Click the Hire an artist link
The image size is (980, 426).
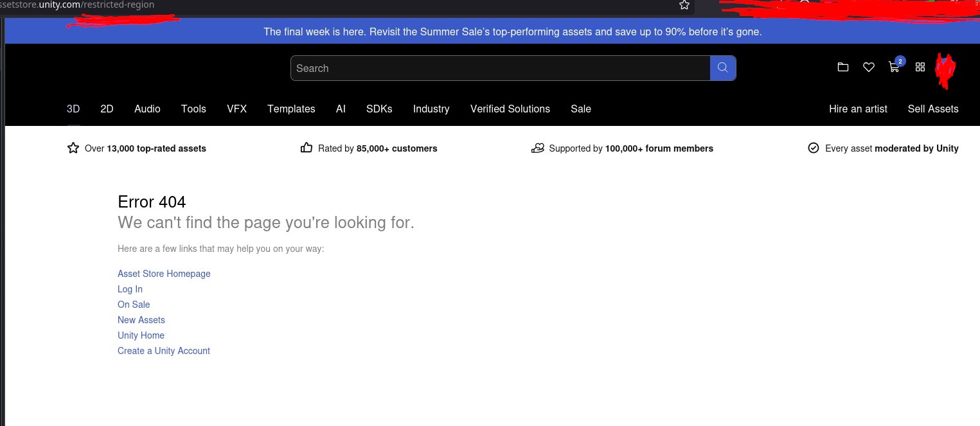point(858,109)
